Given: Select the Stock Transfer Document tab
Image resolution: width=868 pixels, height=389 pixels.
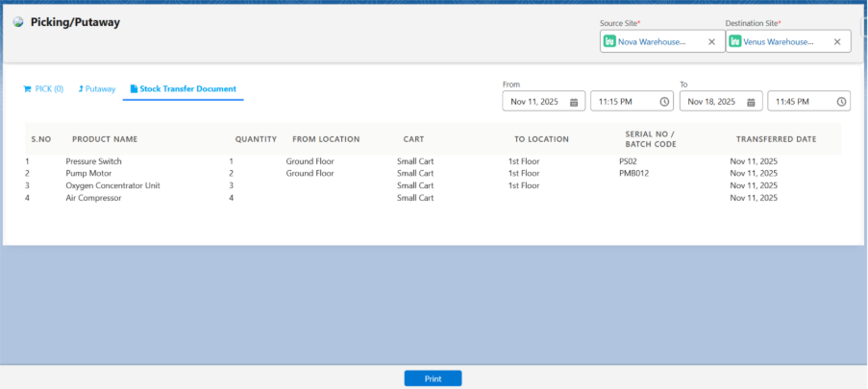Looking at the screenshot, I should click(x=183, y=89).
